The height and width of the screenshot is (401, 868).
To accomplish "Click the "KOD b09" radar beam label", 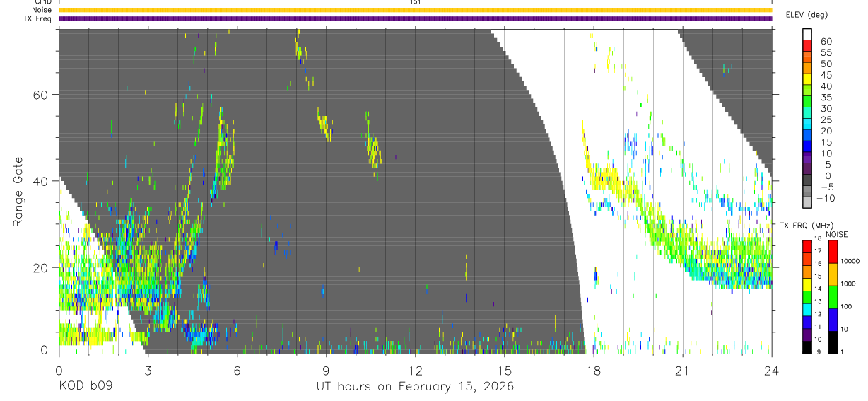I will click(x=85, y=386).
